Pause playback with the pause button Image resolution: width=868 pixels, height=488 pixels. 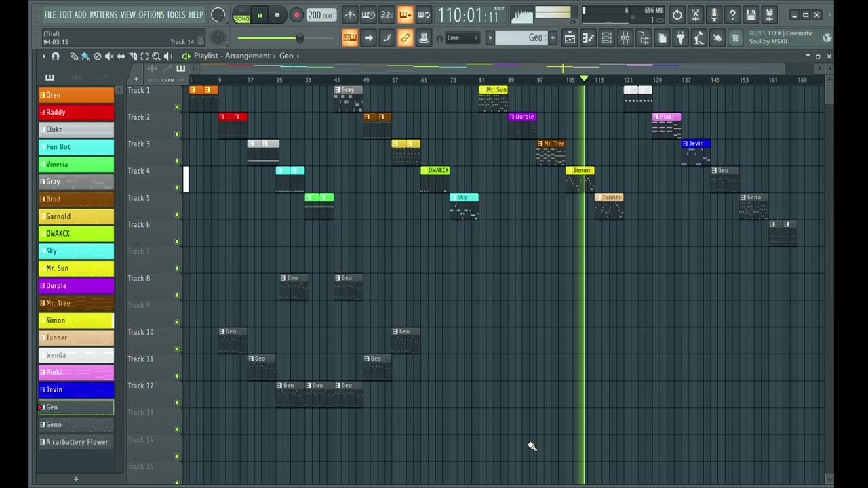(260, 15)
